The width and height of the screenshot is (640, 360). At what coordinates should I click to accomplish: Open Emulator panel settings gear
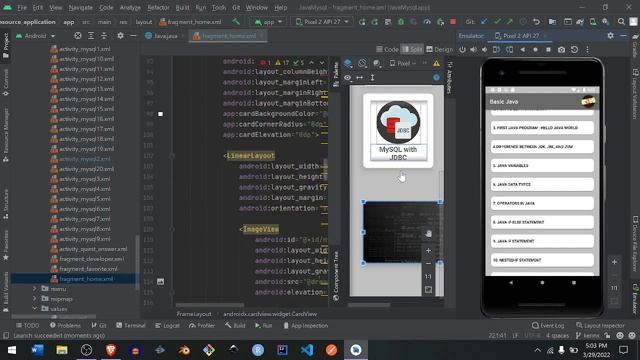(x=610, y=36)
